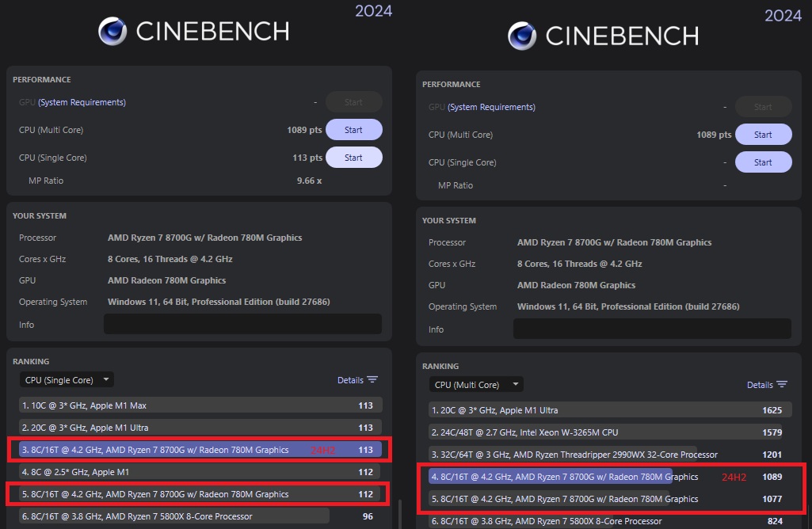Screen dimensions: 812x529
Task: Click the filter icon beside Details in Multi Core ranking
Action: click(x=782, y=384)
